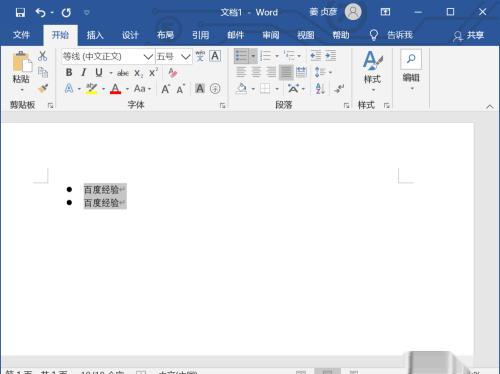Open the font size dropdown arrow
Screen dimensions: 500x374
(x=186, y=57)
